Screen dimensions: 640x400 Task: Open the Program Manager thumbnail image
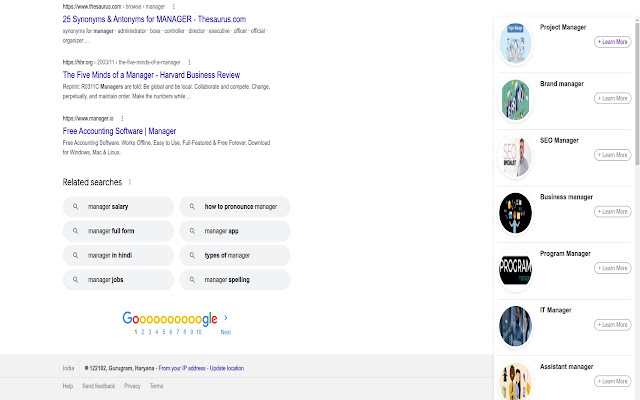click(516, 270)
